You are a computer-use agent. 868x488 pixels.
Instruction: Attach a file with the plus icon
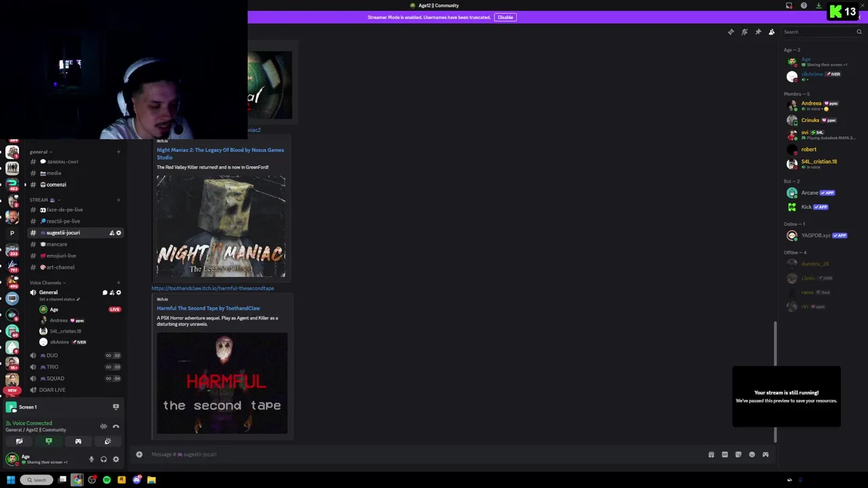139,454
